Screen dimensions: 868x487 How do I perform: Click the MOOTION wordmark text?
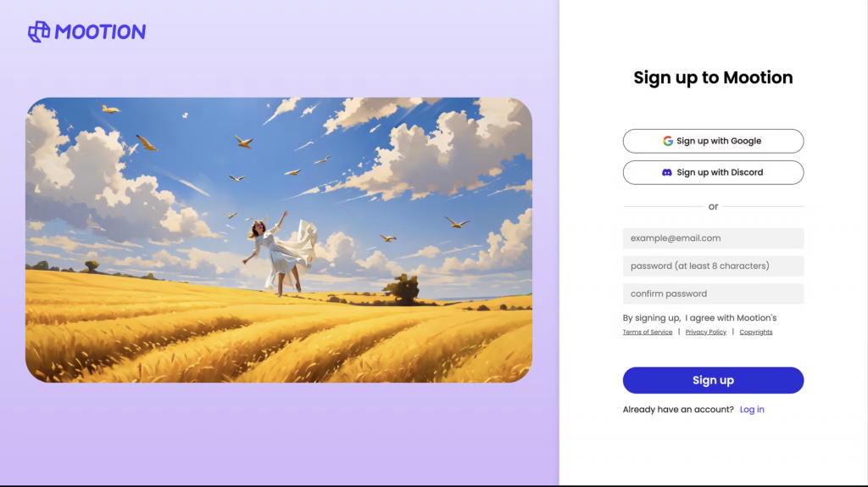100,32
